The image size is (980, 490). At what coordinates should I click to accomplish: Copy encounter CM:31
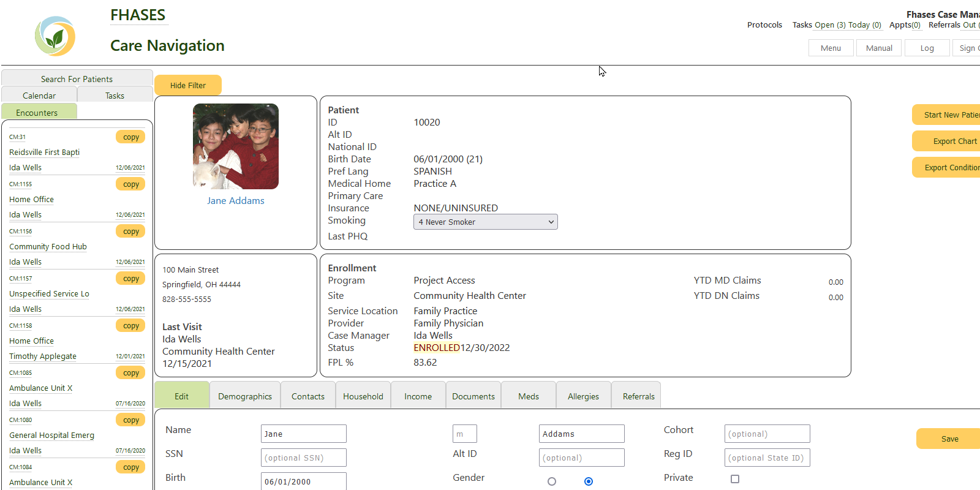[130, 137]
